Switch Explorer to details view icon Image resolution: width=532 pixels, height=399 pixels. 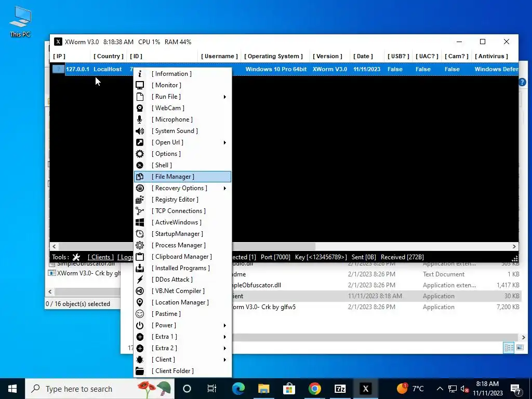(x=509, y=348)
